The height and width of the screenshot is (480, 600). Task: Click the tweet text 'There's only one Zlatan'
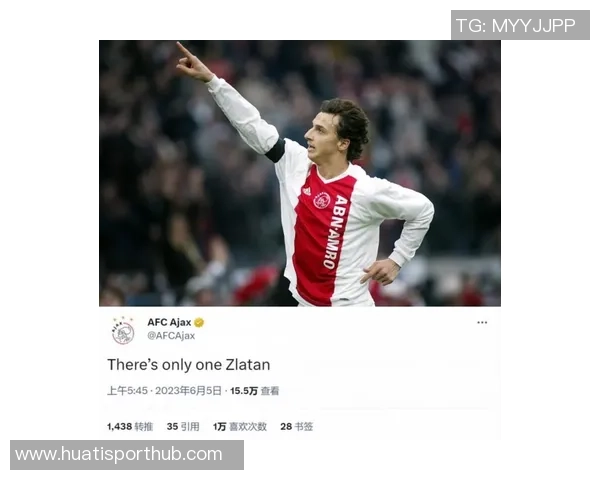pyautogui.click(x=189, y=365)
